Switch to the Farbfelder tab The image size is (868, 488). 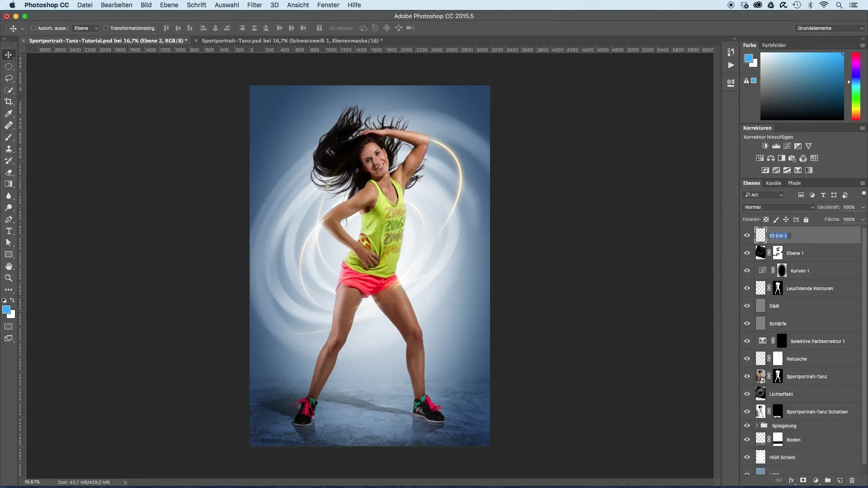click(774, 45)
